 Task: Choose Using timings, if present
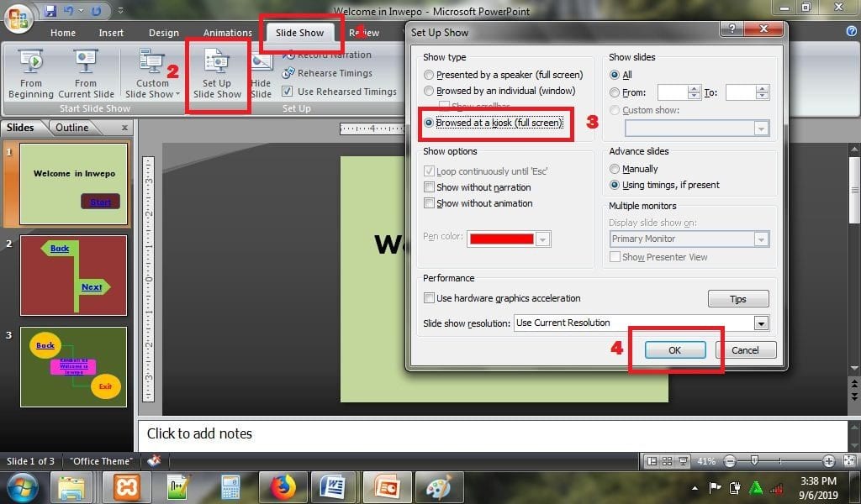[x=664, y=185]
